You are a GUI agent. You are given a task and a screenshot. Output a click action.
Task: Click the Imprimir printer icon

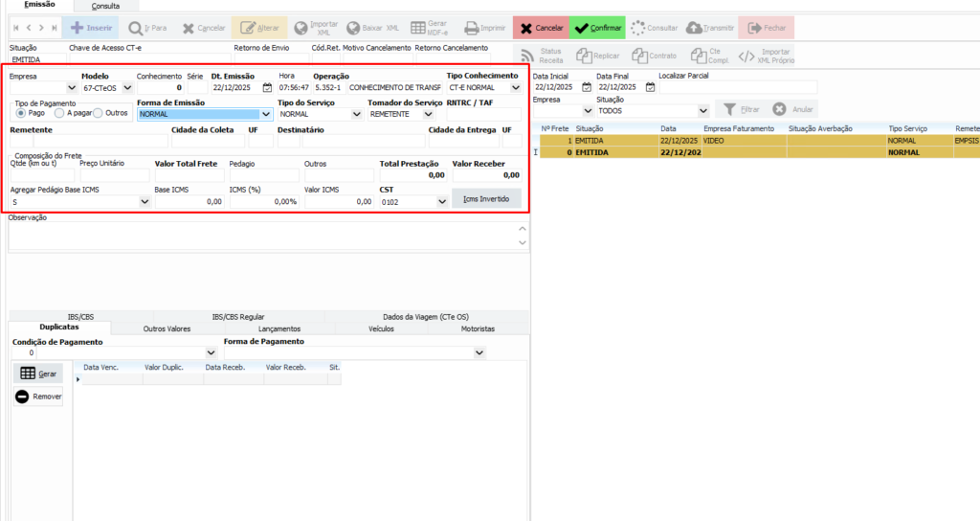471,28
